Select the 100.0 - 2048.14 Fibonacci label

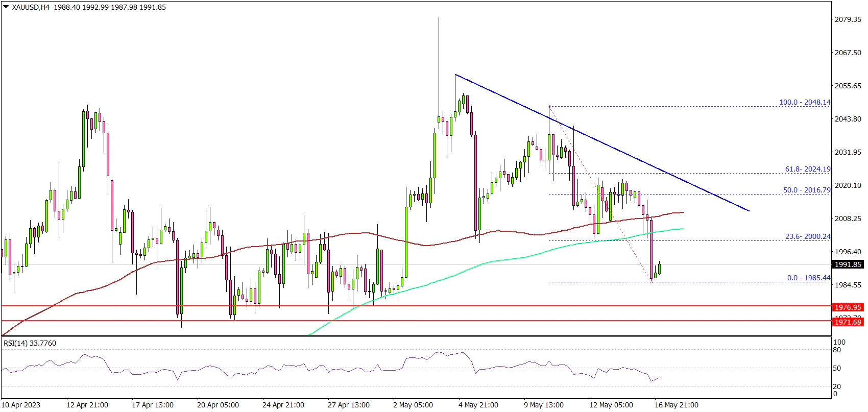point(804,102)
